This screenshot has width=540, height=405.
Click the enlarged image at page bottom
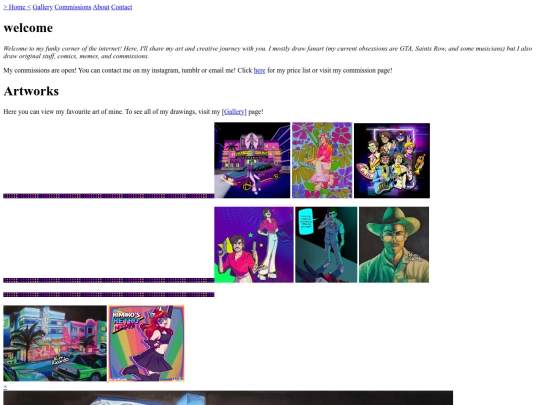click(x=228, y=398)
